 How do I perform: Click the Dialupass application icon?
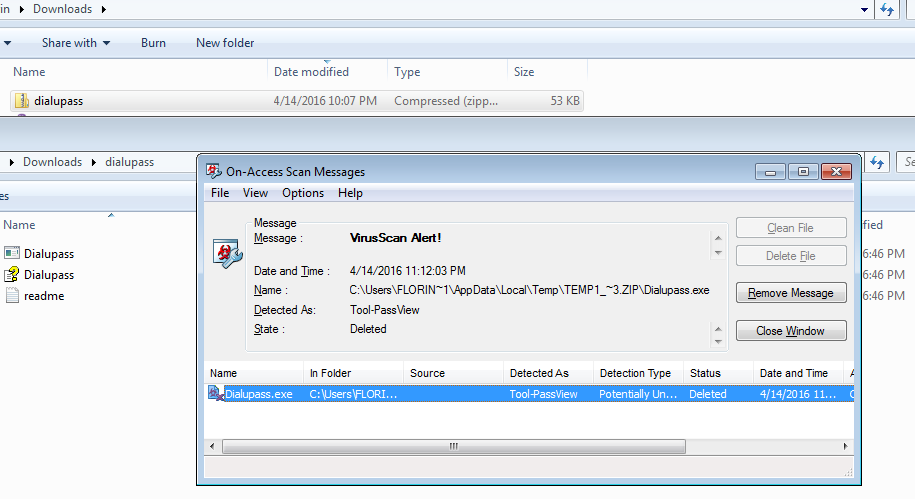pos(12,253)
